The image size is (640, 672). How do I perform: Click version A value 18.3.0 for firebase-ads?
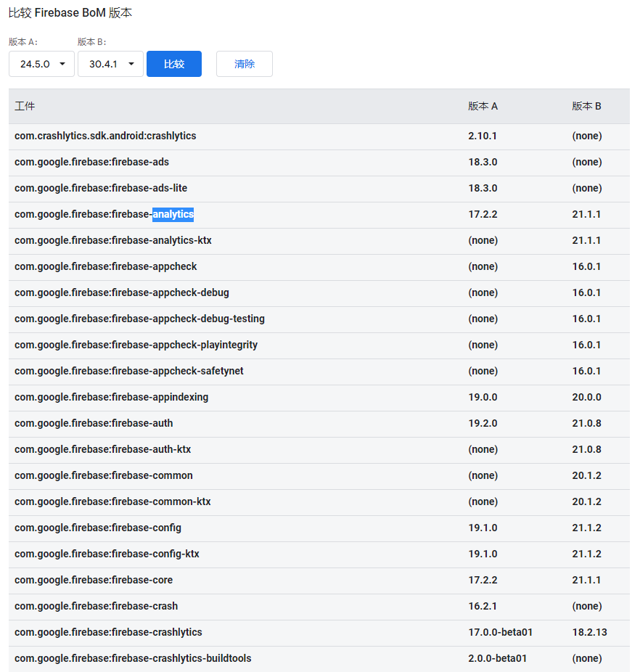(x=483, y=162)
